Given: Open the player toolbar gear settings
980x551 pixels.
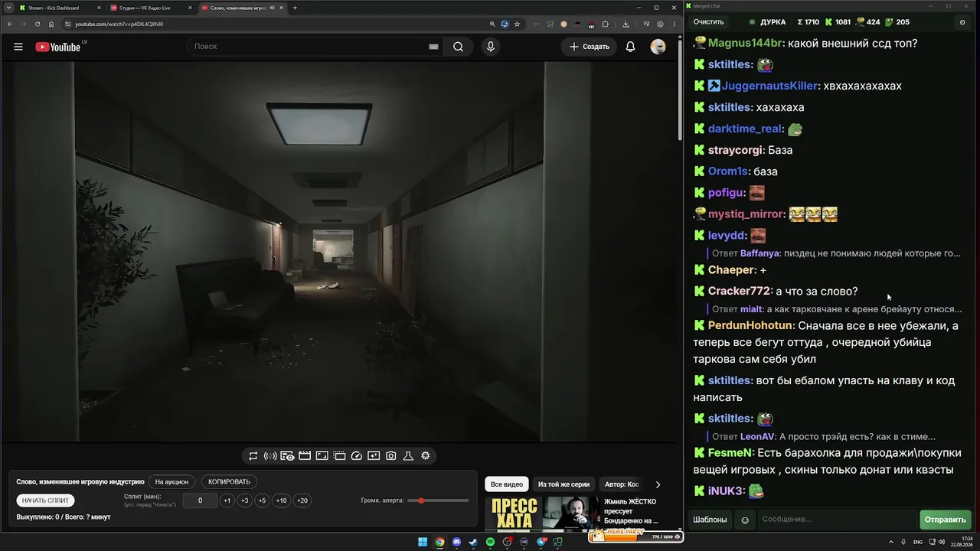Looking at the screenshot, I should (426, 456).
